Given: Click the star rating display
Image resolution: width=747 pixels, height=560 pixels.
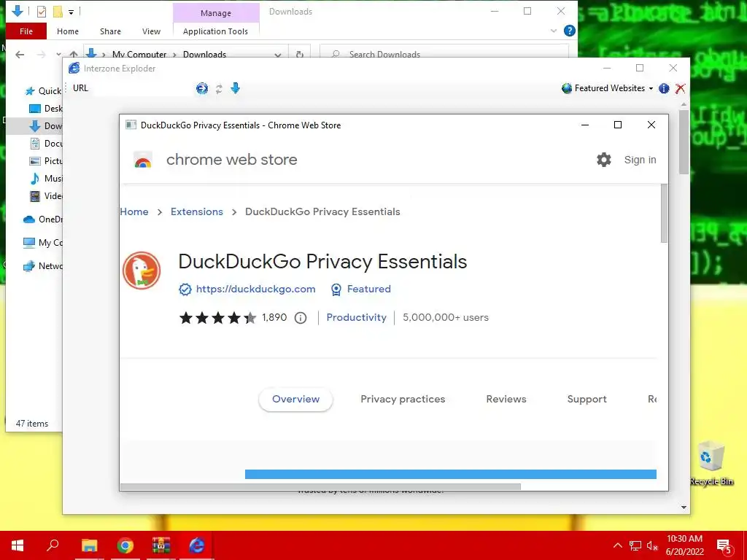Looking at the screenshot, I should point(217,318).
